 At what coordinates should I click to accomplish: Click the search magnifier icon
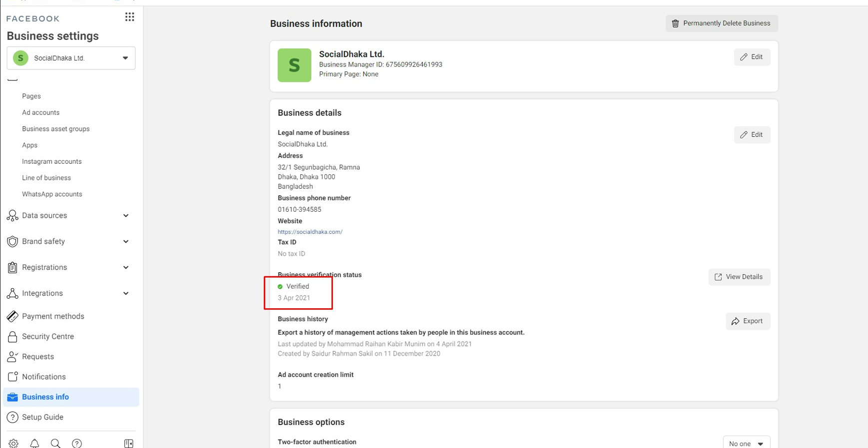click(x=55, y=443)
